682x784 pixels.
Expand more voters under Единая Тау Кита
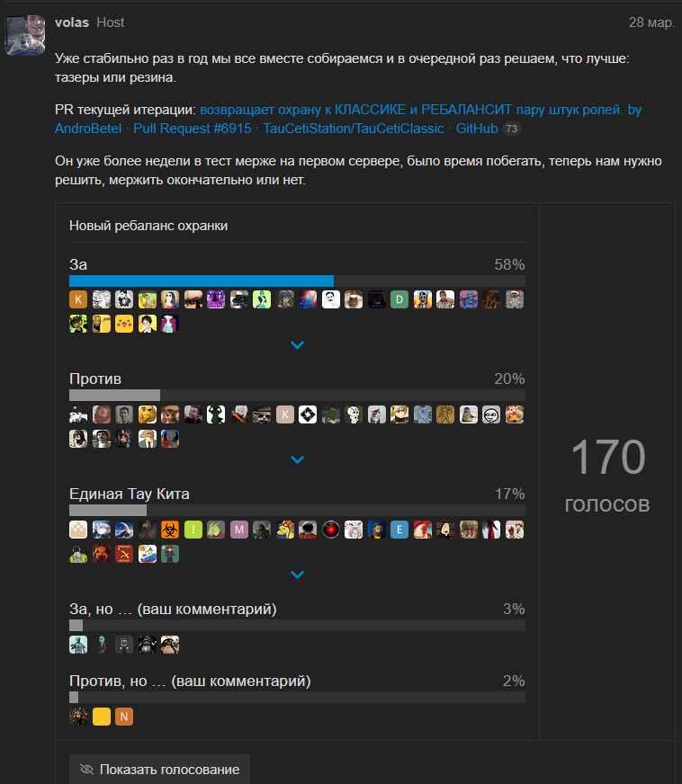click(297, 575)
